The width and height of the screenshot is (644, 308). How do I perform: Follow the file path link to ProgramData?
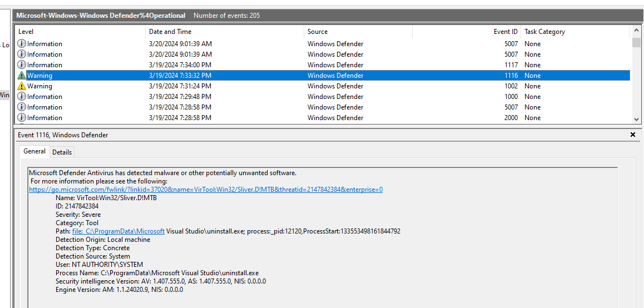118,231
